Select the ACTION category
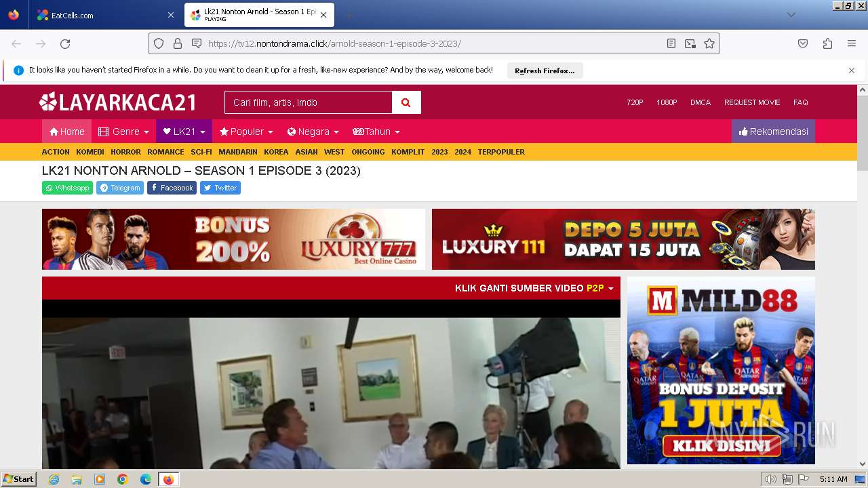 tap(56, 152)
